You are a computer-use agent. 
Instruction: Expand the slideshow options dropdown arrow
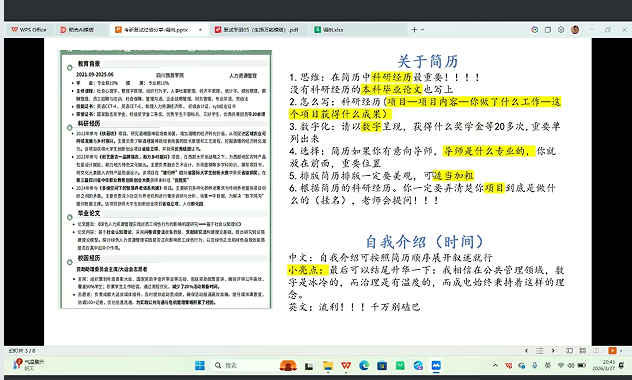click(x=621, y=351)
